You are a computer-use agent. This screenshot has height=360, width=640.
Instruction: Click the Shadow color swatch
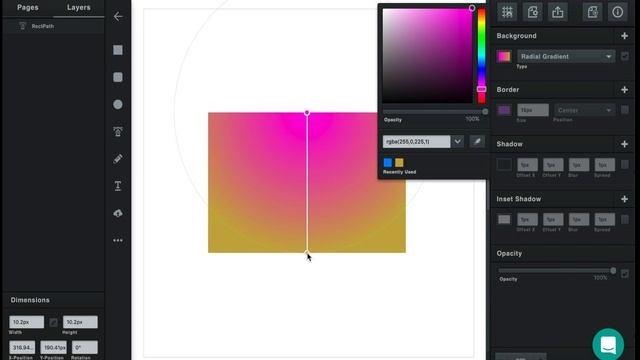[504, 164]
